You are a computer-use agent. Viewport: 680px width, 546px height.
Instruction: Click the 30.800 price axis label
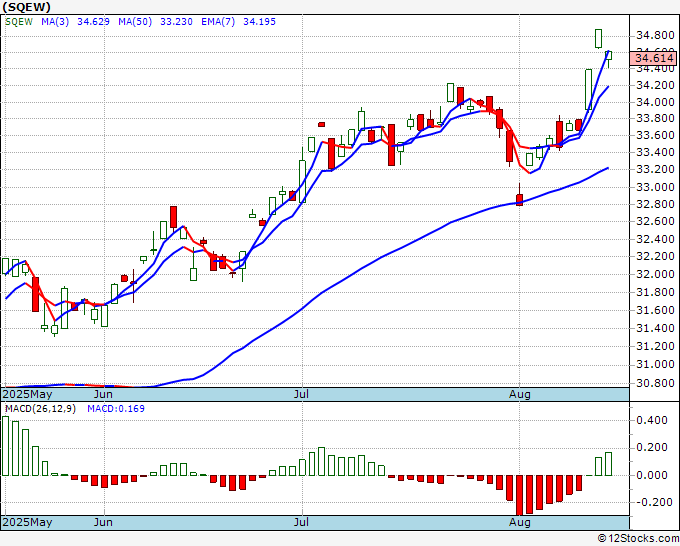pos(655,383)
